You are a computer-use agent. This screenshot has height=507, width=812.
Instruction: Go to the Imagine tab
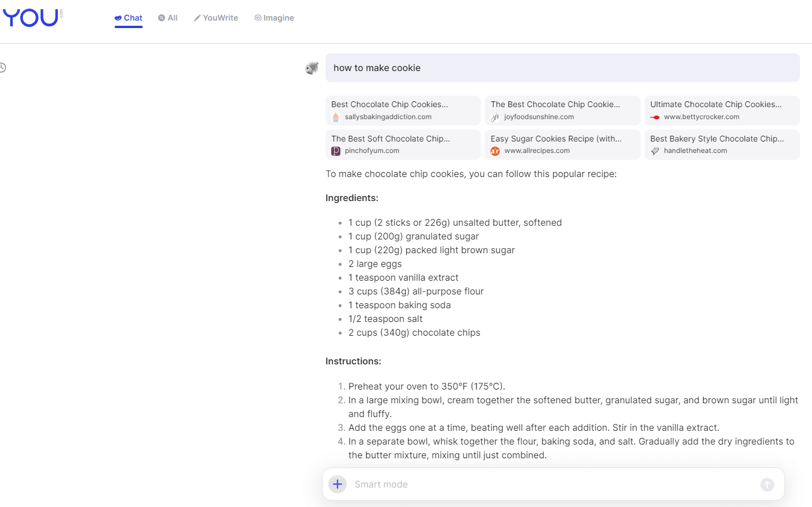[x=274, y=18]
